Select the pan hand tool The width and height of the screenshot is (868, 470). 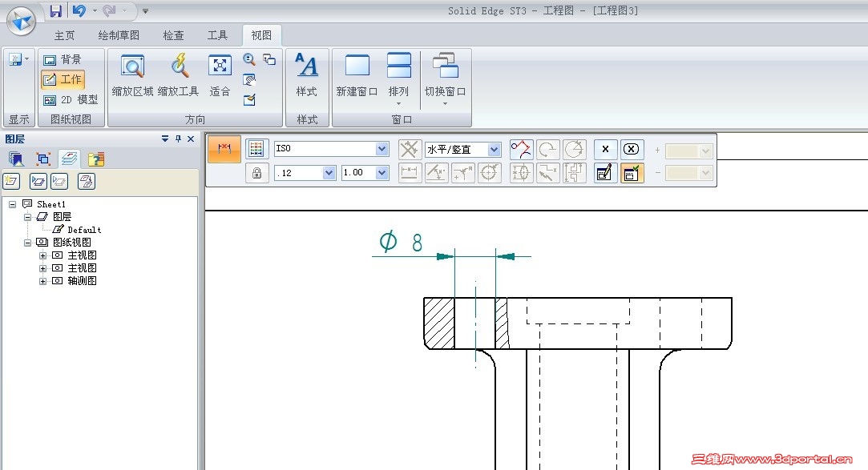[x=249, y=79]
